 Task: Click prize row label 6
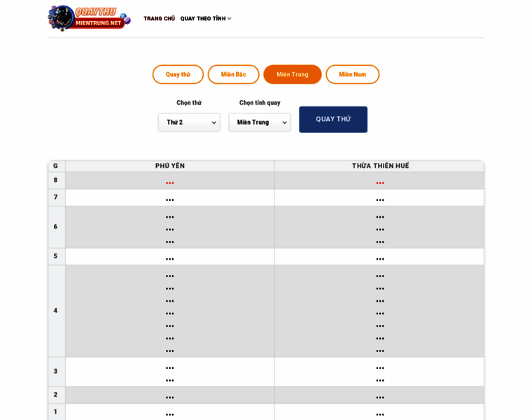(55, 227)
